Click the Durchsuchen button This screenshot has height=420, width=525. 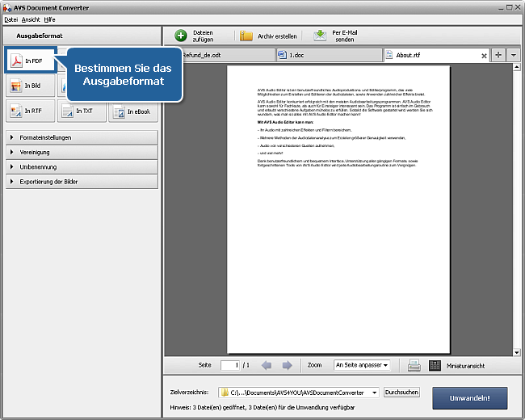pos(401,393)
